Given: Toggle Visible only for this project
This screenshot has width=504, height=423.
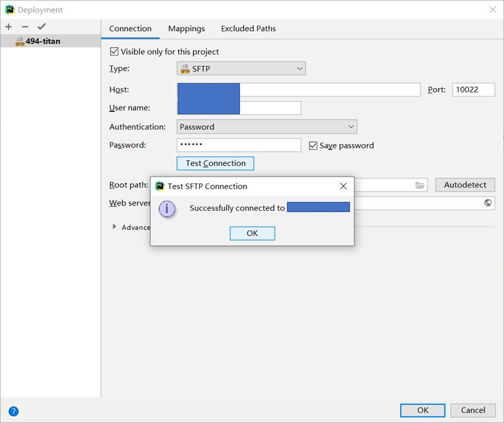Looking at the screenshot, I should pyautogui.click(x=114, y=52).
